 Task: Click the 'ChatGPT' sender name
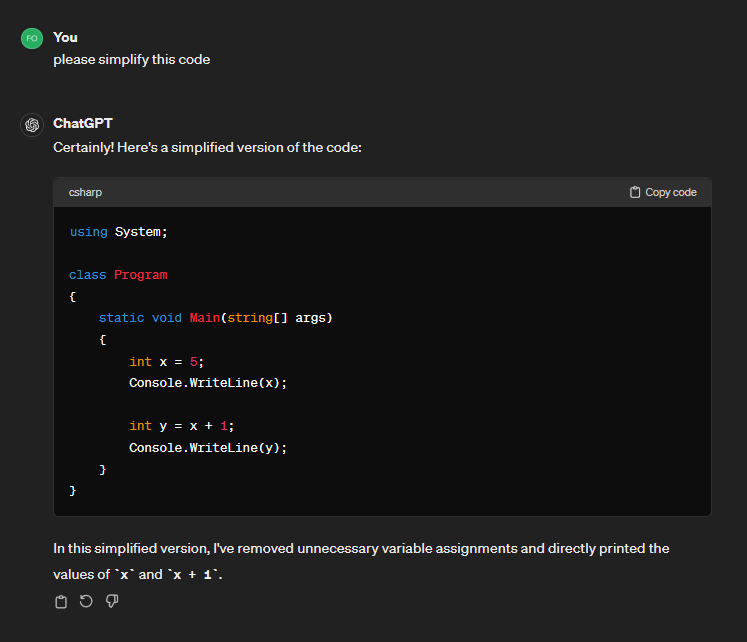[83, 123]
